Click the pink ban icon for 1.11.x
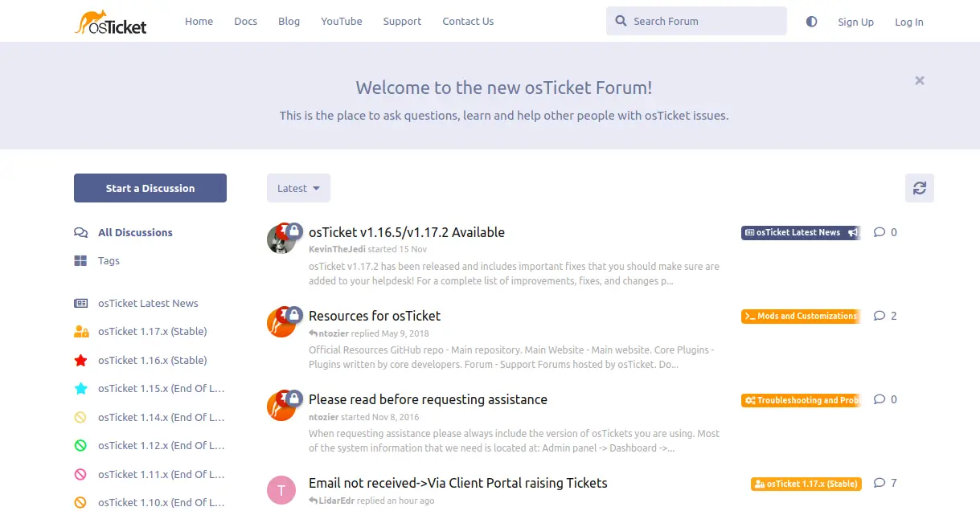Screen dimensions: 980x511 pyautogui.click(x=80, y=474)
